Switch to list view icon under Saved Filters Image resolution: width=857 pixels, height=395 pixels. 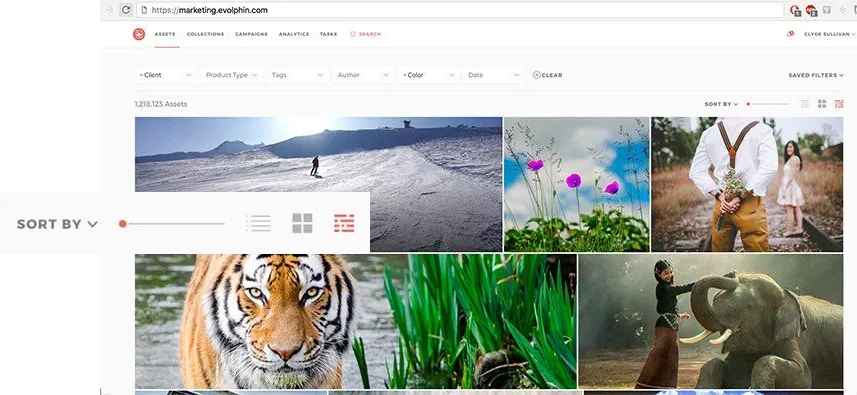pos(805,104)
